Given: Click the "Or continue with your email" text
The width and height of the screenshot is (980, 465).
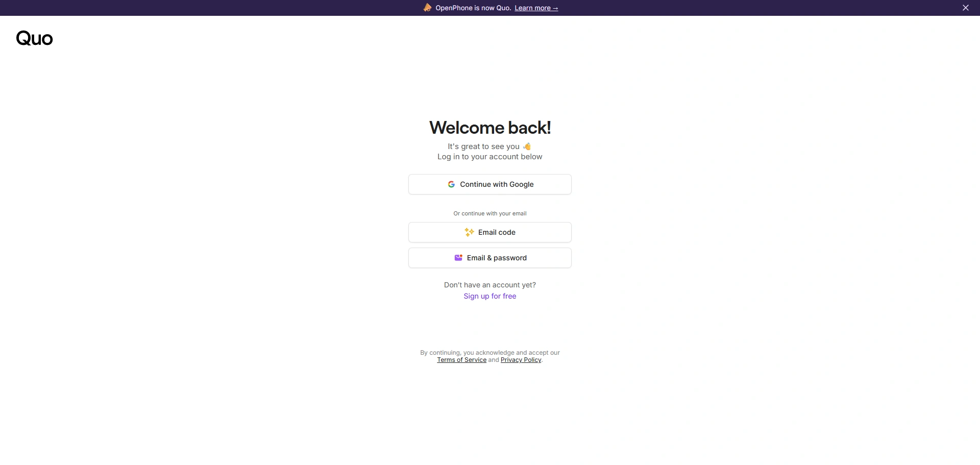Looking at the screenshot, I should (490, 213).
